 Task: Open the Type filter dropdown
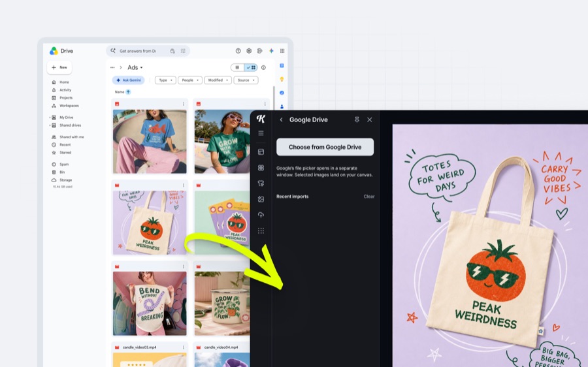(x=165, y=80)
